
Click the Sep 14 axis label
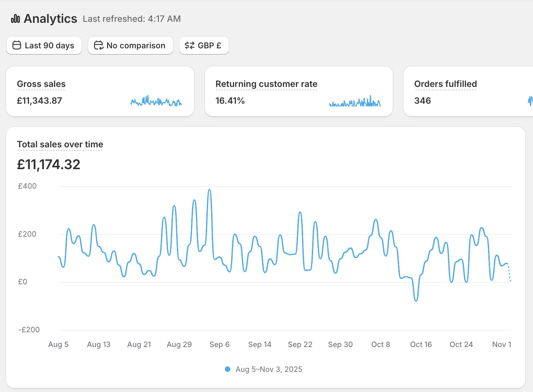point(260,344)
